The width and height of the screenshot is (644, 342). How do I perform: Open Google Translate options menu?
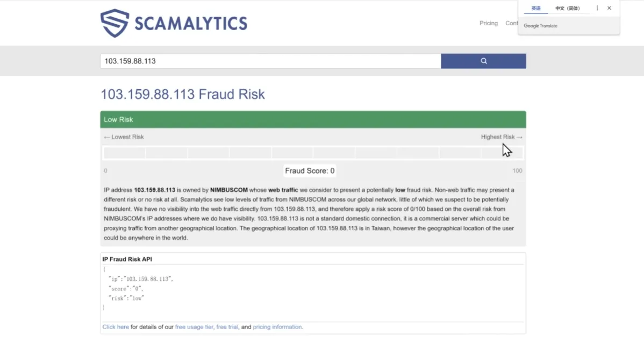tap(597, 9)
